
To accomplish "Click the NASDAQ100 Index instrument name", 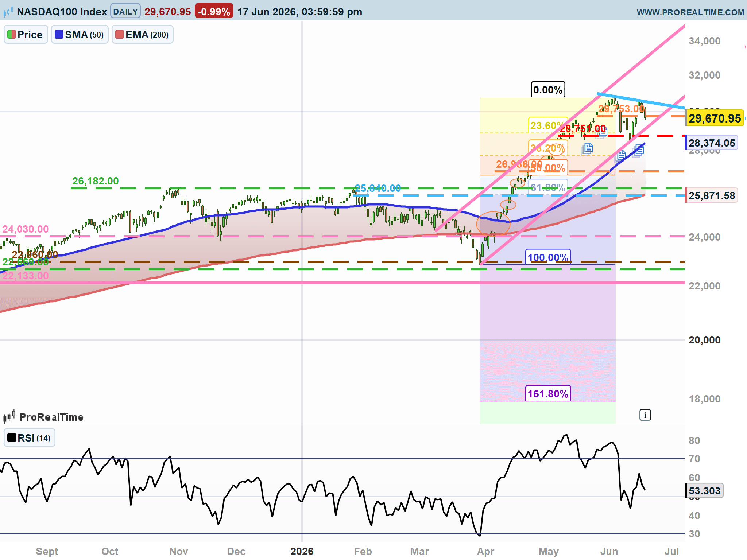I will [x=62, y=12].
